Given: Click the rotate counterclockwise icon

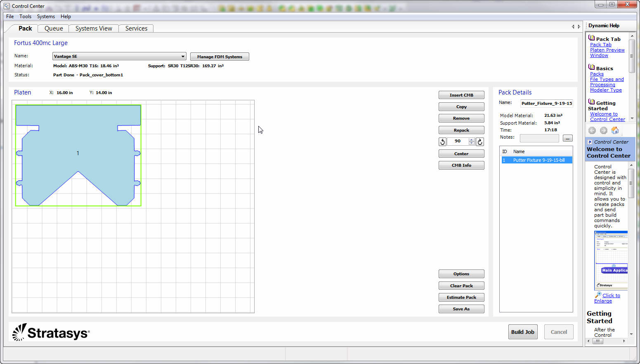Looking at the screenshot, I should [442, 142].
